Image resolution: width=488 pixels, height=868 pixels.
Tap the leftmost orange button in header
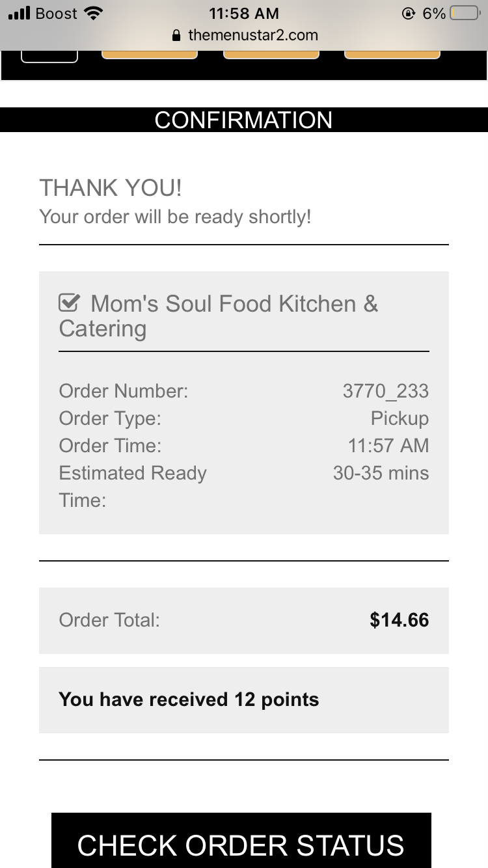[150, 53]
